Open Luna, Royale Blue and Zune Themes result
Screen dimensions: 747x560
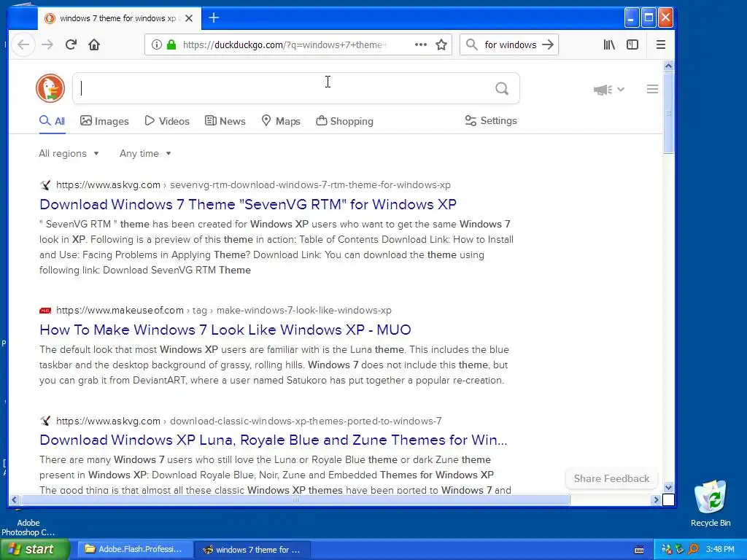(x=274, y=440)
